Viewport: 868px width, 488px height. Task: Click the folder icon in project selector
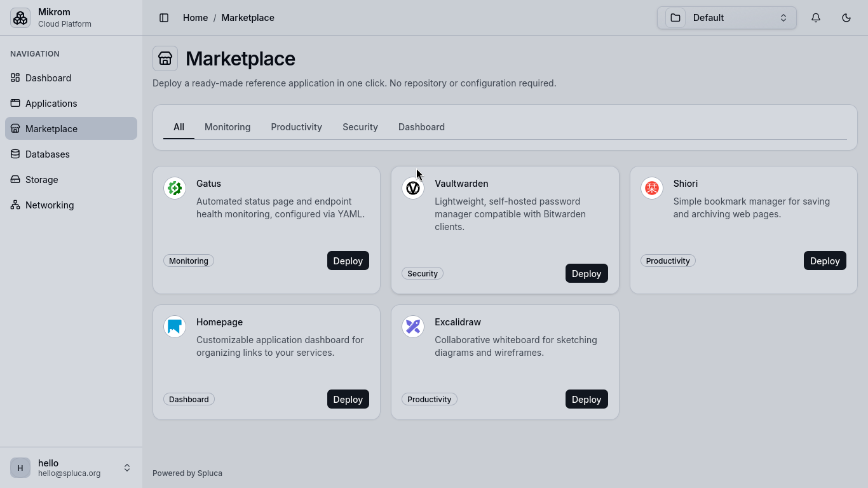coord(675,18)
